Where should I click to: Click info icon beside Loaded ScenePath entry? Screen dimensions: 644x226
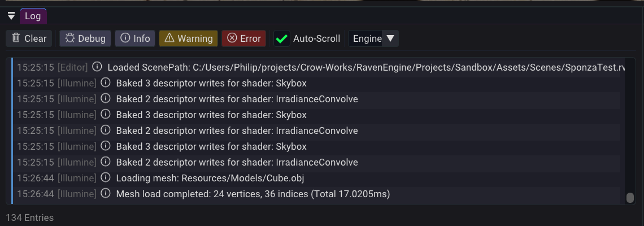[97, 66]
